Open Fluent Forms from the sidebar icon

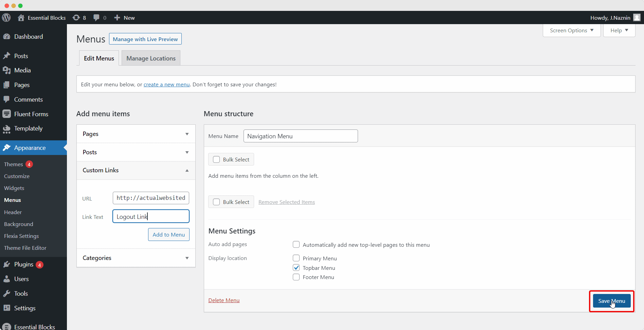click(7, 114)
